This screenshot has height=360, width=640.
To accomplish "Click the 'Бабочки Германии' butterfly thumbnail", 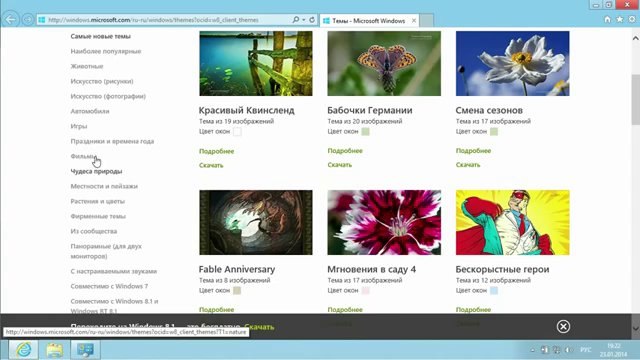I will click(384, 63).
